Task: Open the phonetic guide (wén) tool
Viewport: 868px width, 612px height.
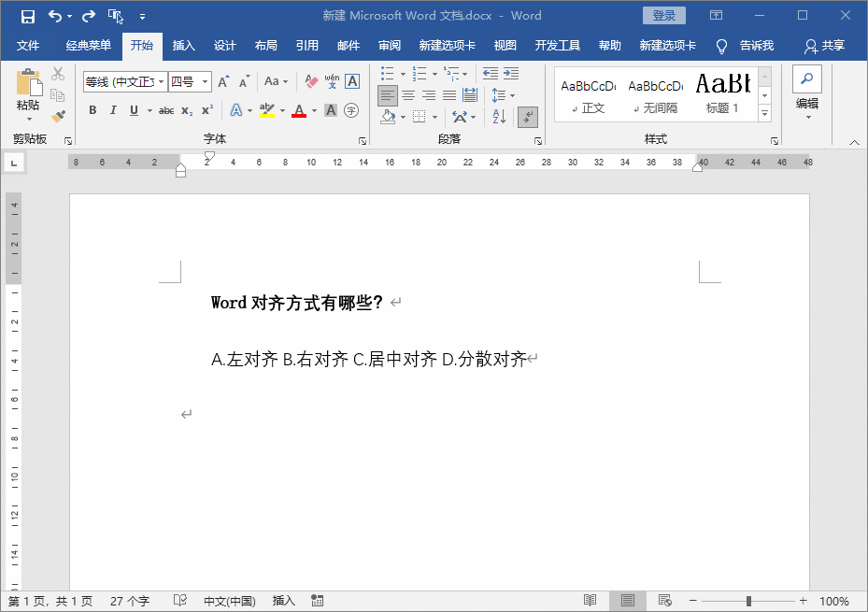Action: [x=332, y=82]
